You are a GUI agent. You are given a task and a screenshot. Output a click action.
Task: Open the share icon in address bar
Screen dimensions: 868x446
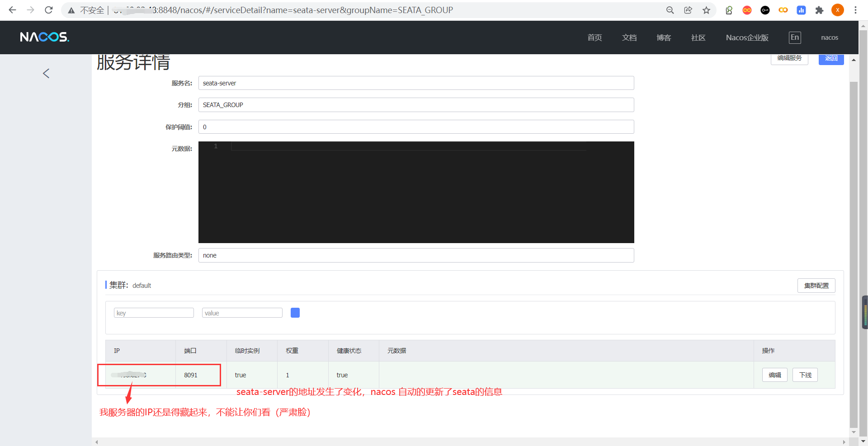688,10
